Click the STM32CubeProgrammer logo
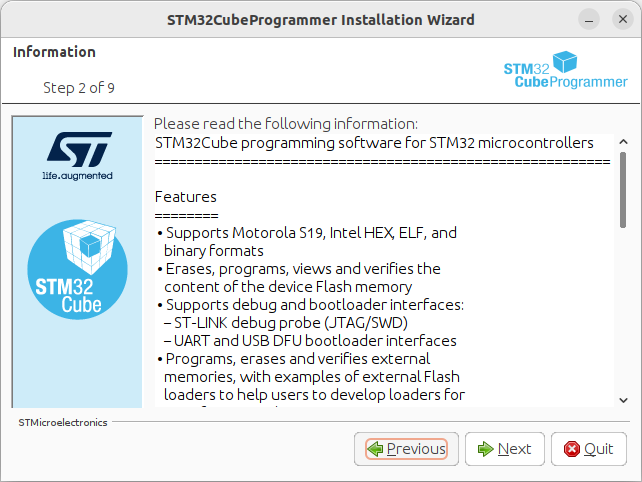Screen dimensions: 642x482 (565, 70)
